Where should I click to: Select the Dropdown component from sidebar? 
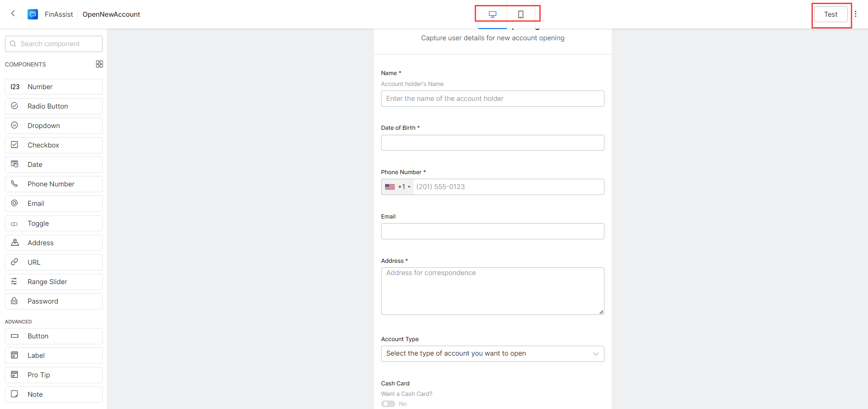(x=54, y=126)
